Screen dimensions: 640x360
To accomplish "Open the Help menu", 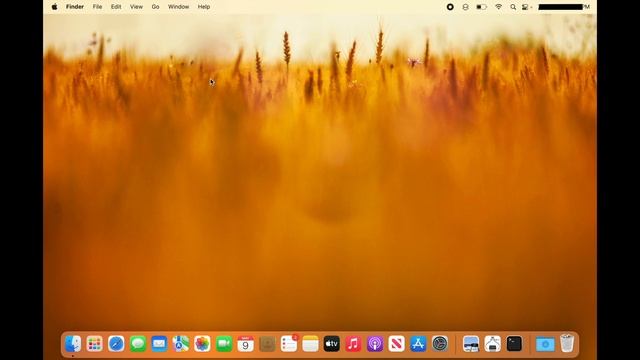I will 204,7.
